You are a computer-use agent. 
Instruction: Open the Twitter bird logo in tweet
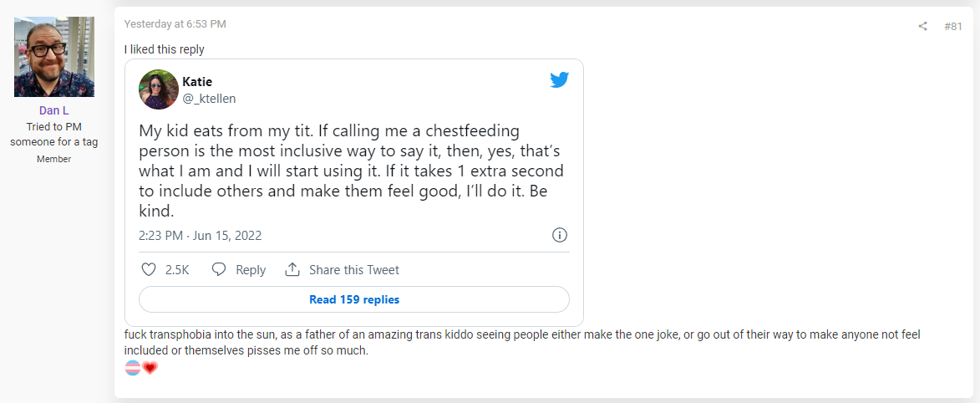coord(560,79)
